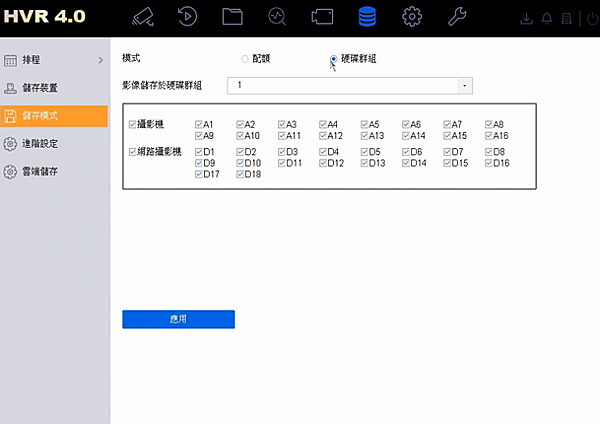Image resolution: width=600 pixels, height=424 pixels.
Task: Uncheck camera A3 checkbox
Action: [x=282, y=124]
